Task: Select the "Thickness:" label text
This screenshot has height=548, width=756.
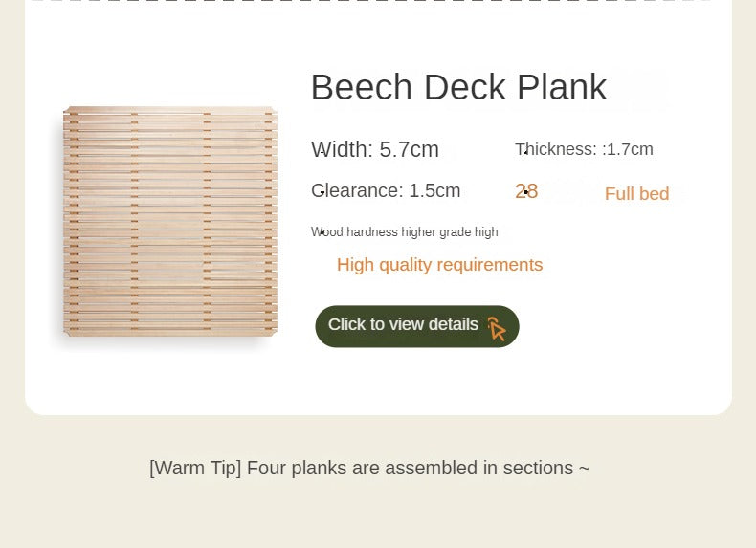Action: pyautogui.click(x=556, y=149)
